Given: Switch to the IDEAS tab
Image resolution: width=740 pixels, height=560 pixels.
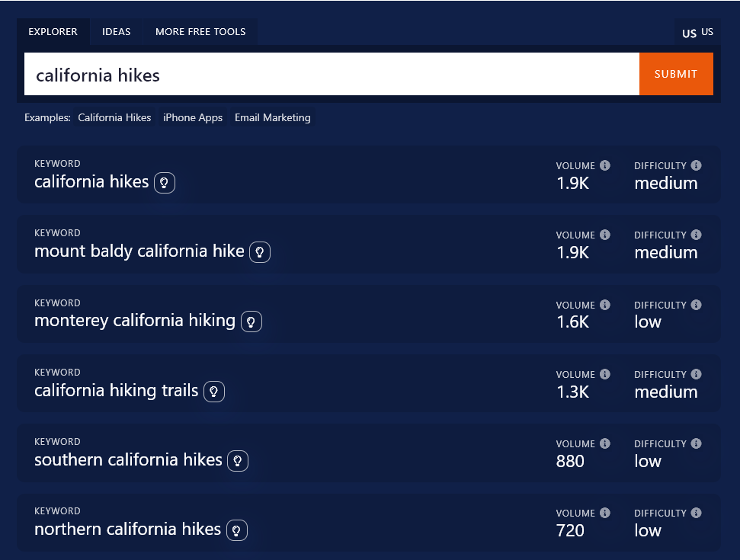Looking at the screenshot, I should tap(116, 31).
